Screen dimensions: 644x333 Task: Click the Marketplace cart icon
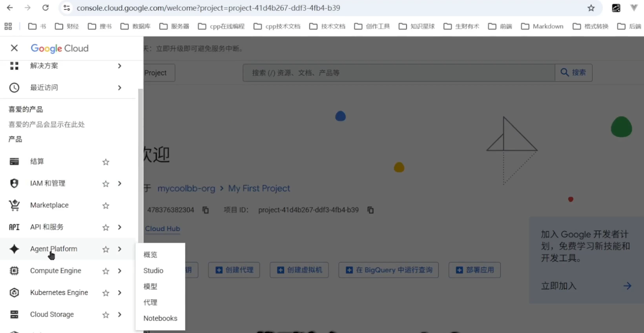coord(14,205)
